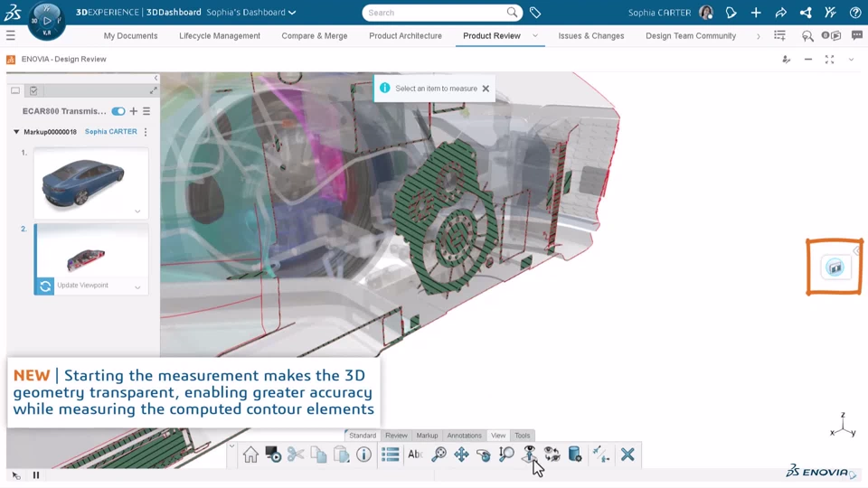The width and height of the screenshot is (868, 488).
Task: Open the Lifecycle Management tab
Action: [220, 35]
